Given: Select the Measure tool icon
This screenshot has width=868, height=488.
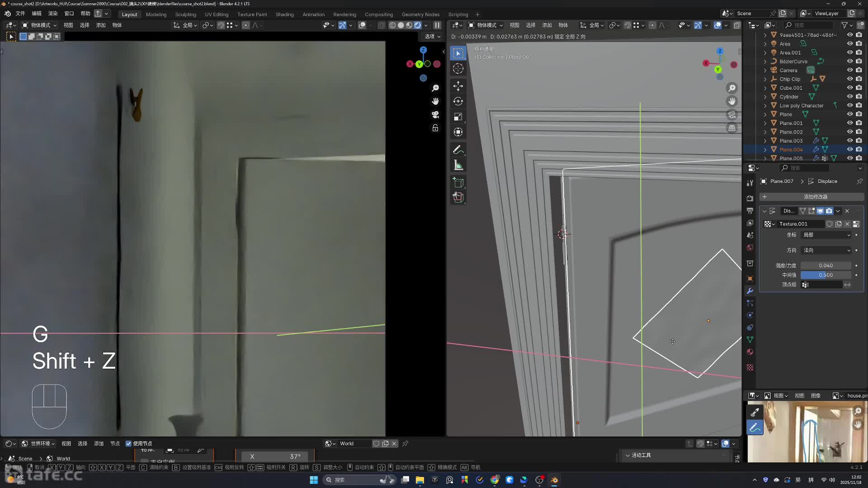Looking at the screenshot, I should point(458,165).
